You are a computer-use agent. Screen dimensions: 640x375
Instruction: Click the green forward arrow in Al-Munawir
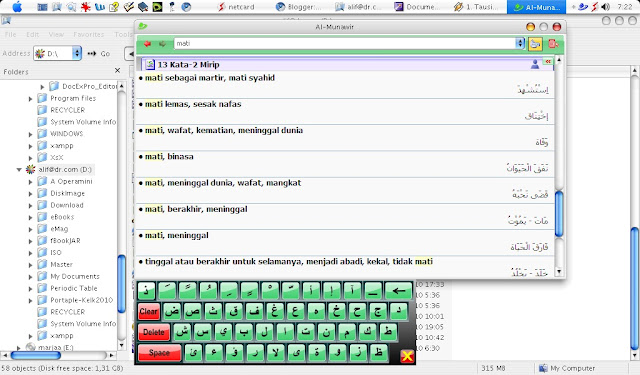click(162, 44)
